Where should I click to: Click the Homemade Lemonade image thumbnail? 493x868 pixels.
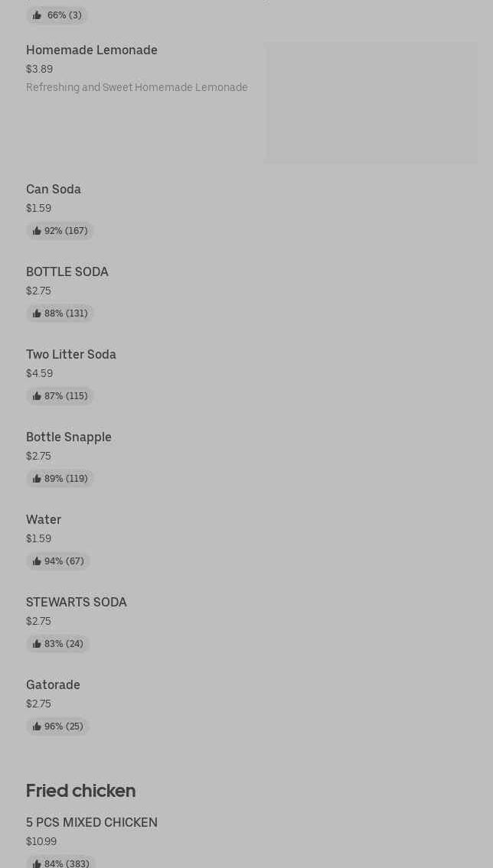(371, 102)
